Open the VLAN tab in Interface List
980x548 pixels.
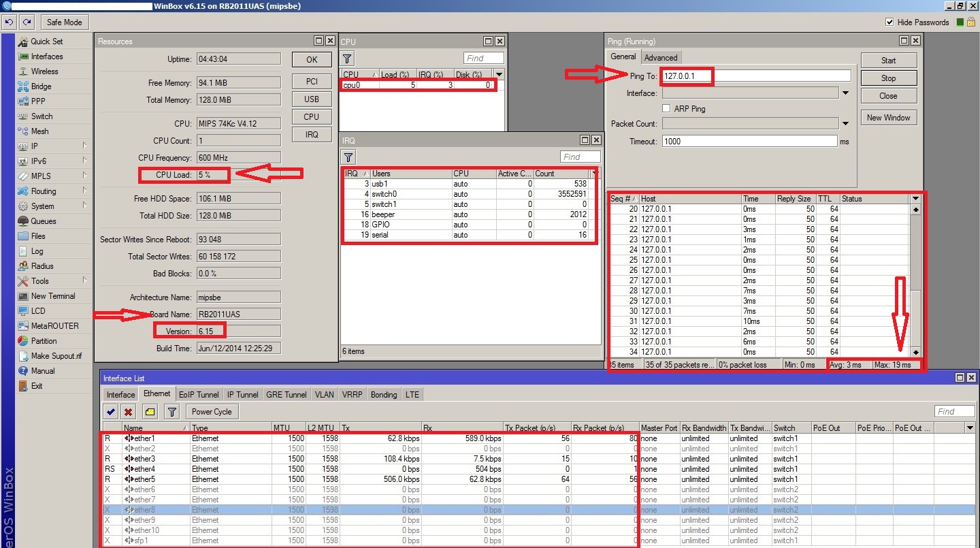pyautogui.click(x=324, y=395)
